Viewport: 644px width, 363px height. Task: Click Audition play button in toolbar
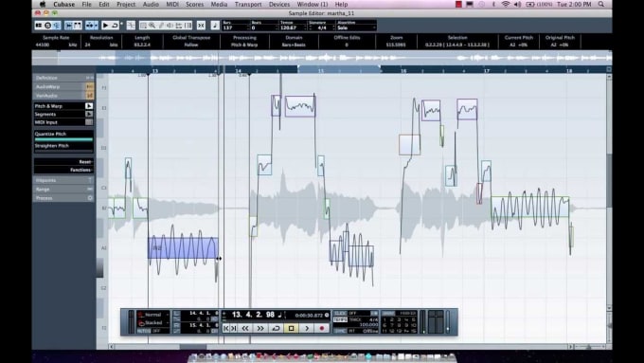tap(105, 26)
